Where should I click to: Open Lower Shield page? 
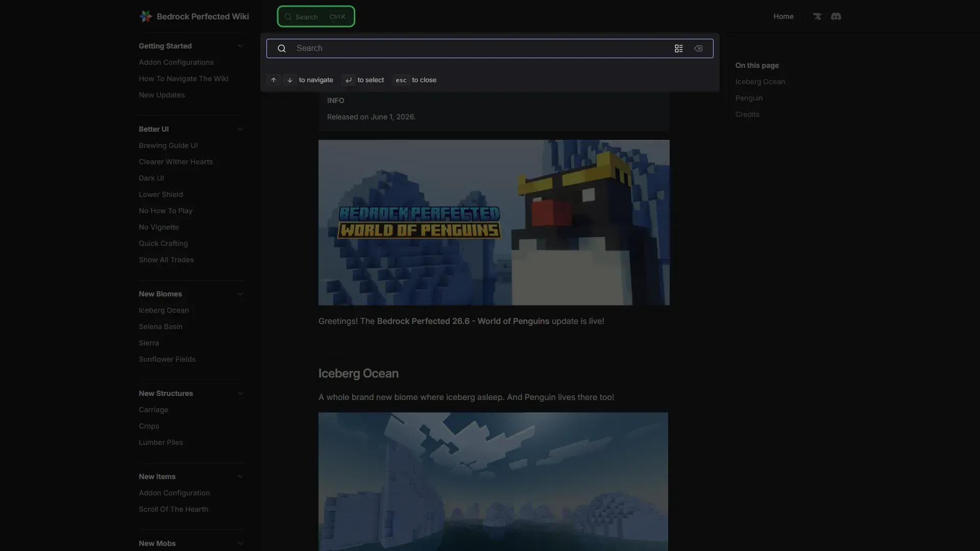click(x=161, y=194)
